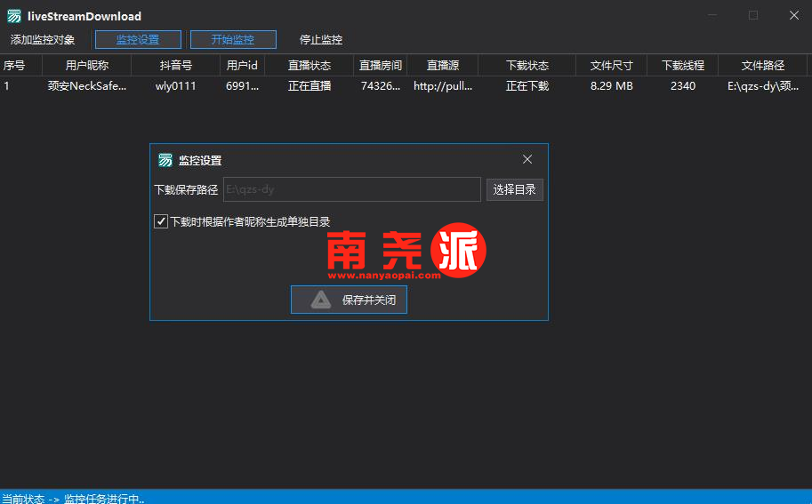
Task: Focus the 下载保存路径 input field
Action: point(352,189)
